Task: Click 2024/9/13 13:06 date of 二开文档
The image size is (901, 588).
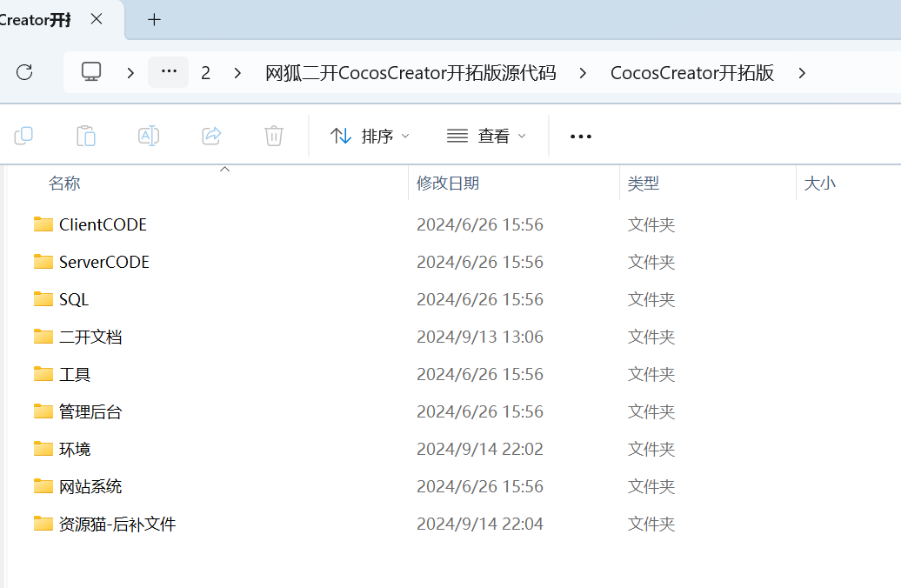Action: point(480,337)
